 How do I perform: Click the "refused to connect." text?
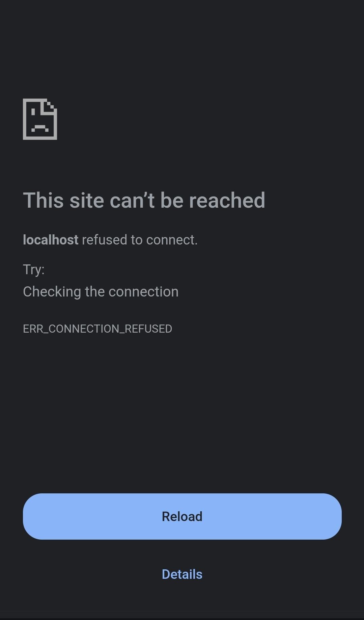(140, 240)
